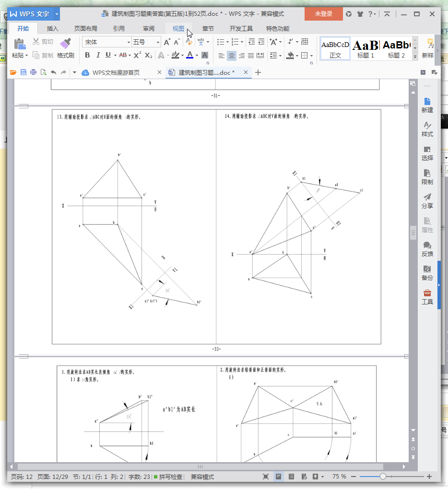Click the zoom slider handle
Screen dimensions: 448x489
click(383, 476)
